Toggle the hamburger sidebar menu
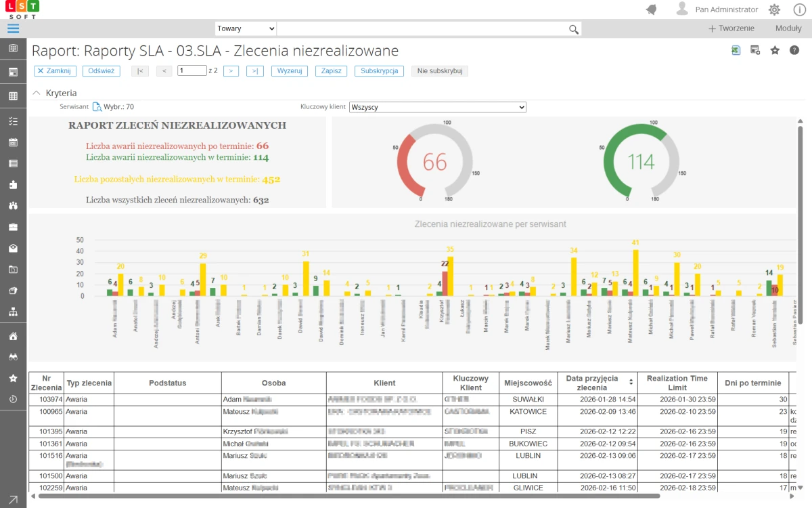 (x=13, y=28)
